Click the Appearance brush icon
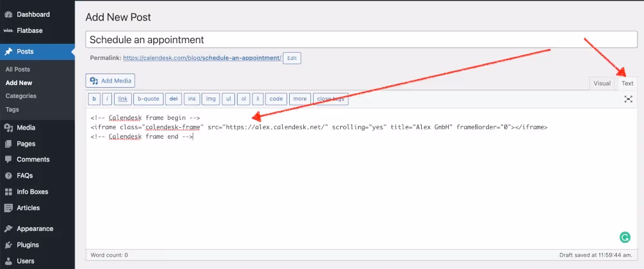644x269 pixels. coord(8,229)
